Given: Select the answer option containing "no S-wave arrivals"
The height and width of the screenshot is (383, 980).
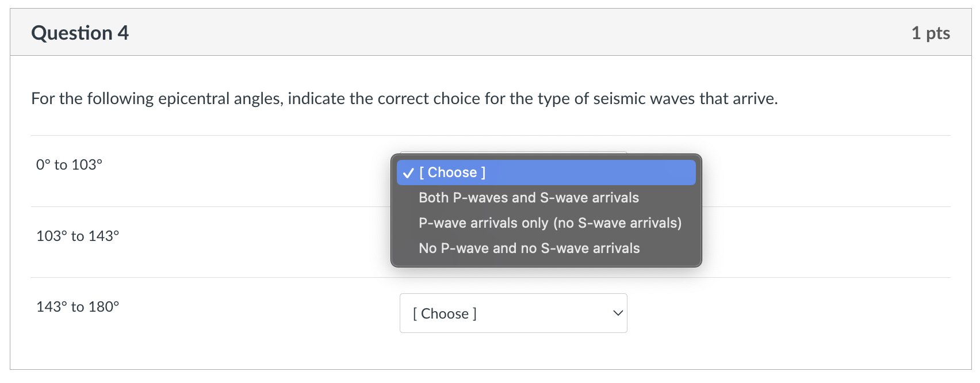Looking at the screenshot, I should pyautogui.click(x=550, y=223).
